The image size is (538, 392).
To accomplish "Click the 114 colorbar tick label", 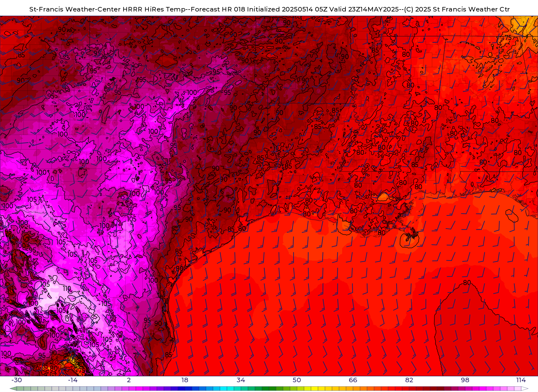I will pyautogui.click(x=521, y=380).
